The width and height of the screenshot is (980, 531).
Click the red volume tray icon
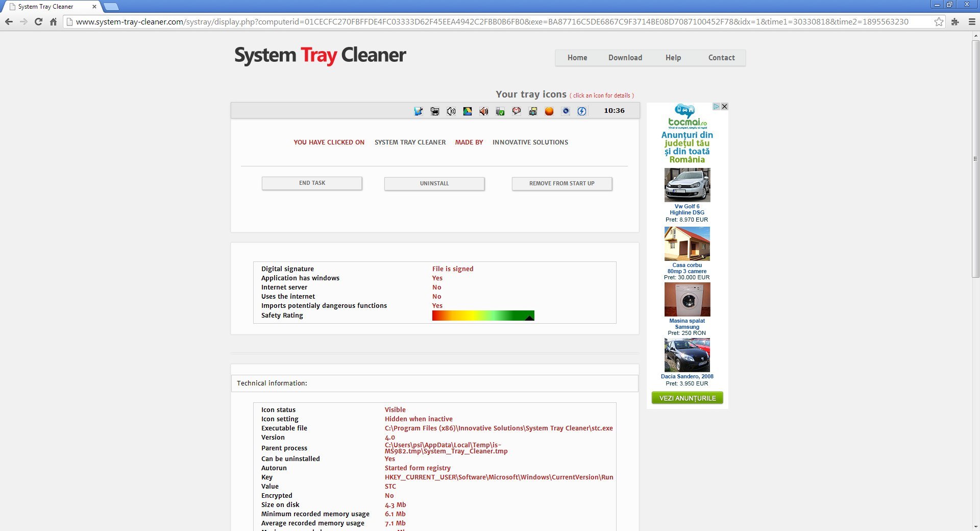click(x=483, y=111)
